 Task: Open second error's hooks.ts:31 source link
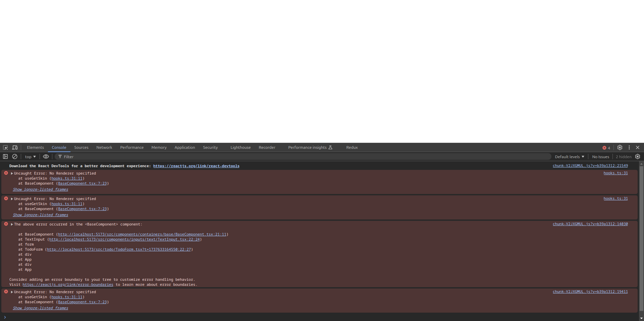pos(615,199)
